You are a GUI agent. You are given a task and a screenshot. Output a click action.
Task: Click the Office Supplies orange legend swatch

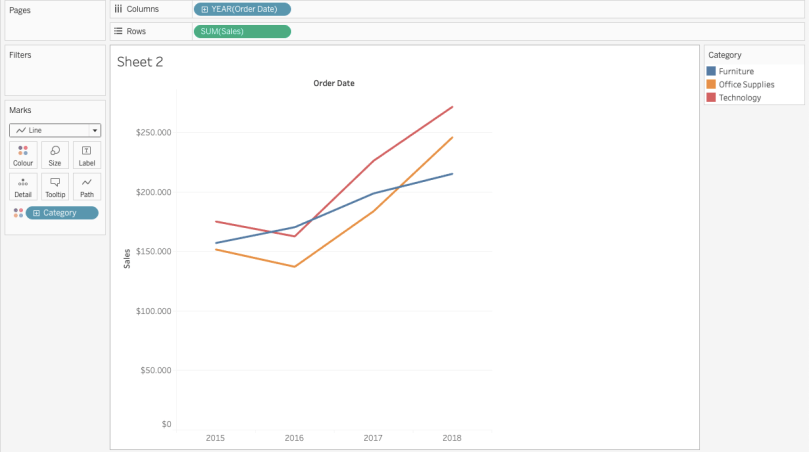(x=711, y=84)
